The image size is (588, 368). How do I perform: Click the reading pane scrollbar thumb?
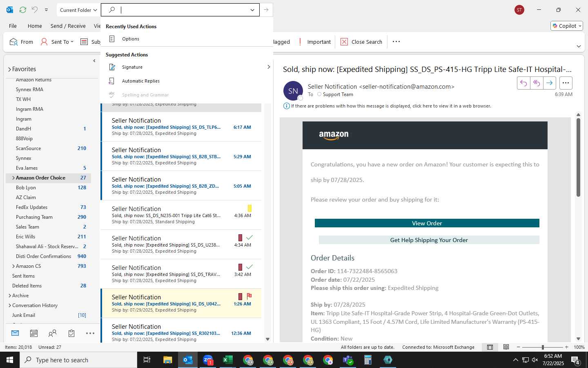(578, 157)
